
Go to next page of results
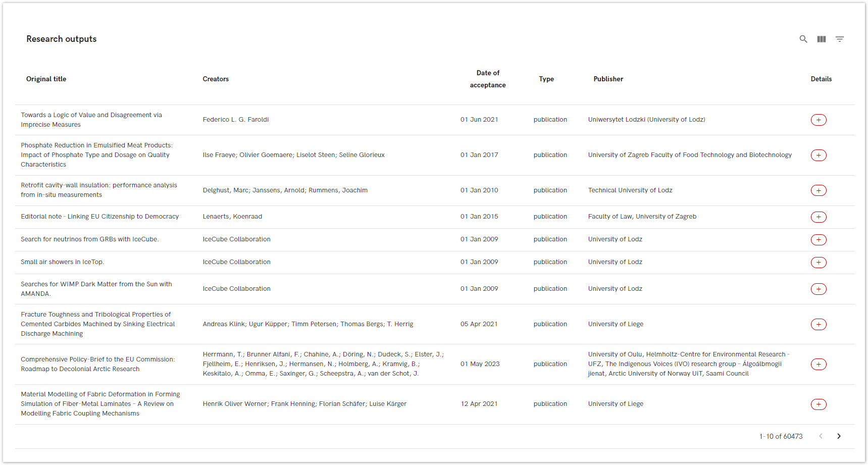[839, 436]
